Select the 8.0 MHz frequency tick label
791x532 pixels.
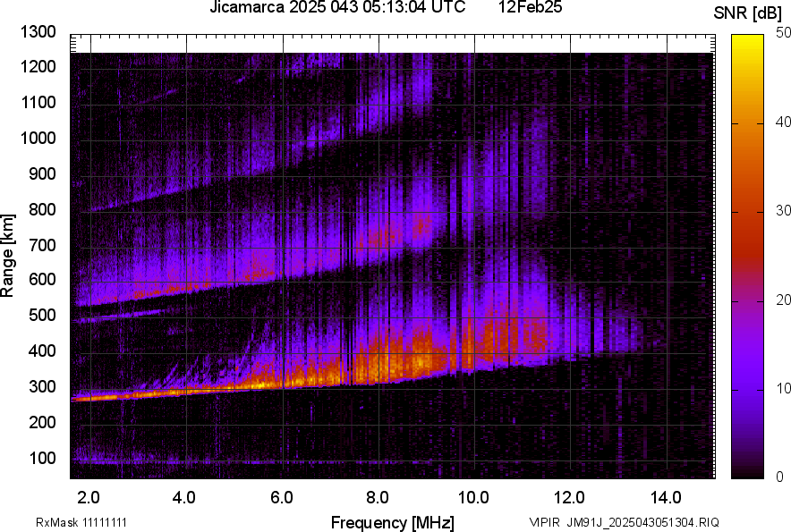[378, 496]
